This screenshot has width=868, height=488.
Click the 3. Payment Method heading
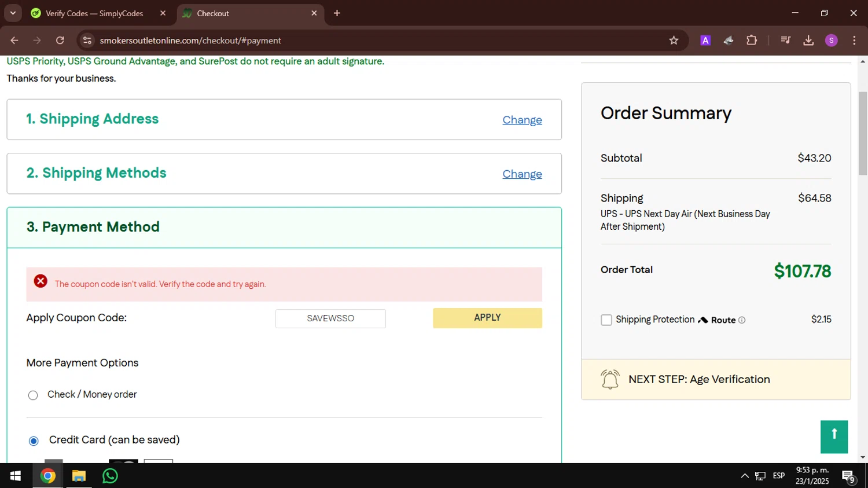(93, 227)
